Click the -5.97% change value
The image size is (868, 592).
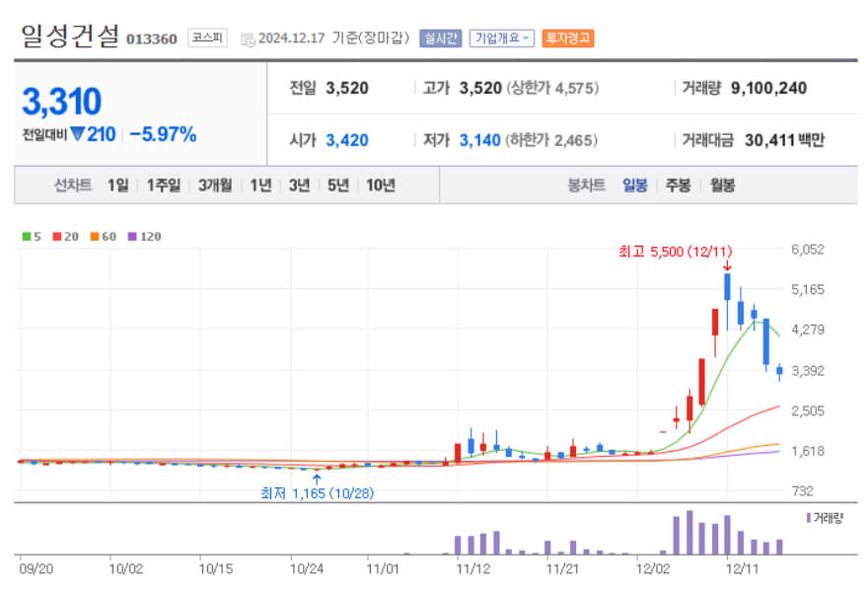tap(163, 134)
